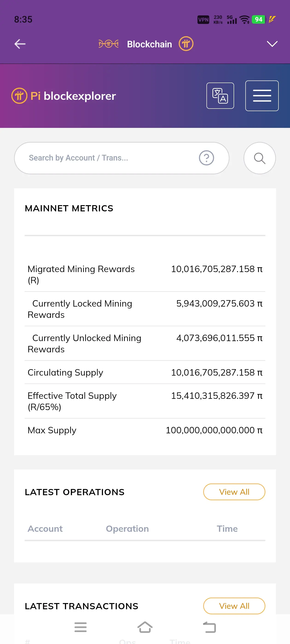Tap the Android back navigation button

click(209, 627)
